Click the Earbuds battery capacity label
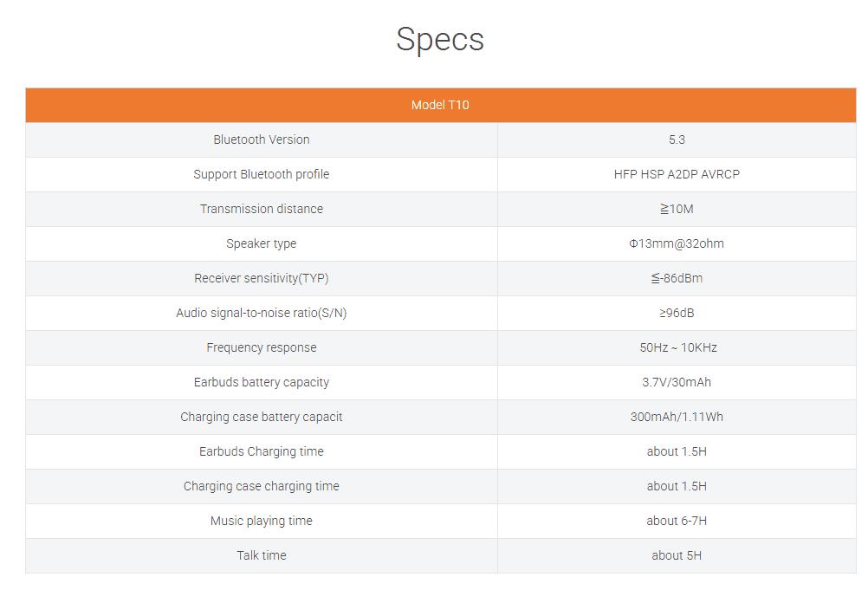This screenshot has height=590, width=868. (262, 382)
